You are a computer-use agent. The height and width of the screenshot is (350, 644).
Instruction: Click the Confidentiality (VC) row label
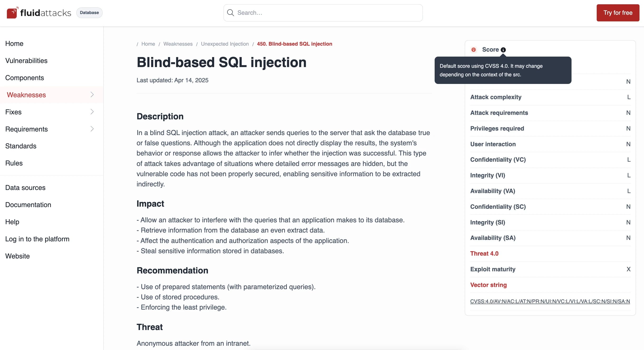click(x=498, y=160)
